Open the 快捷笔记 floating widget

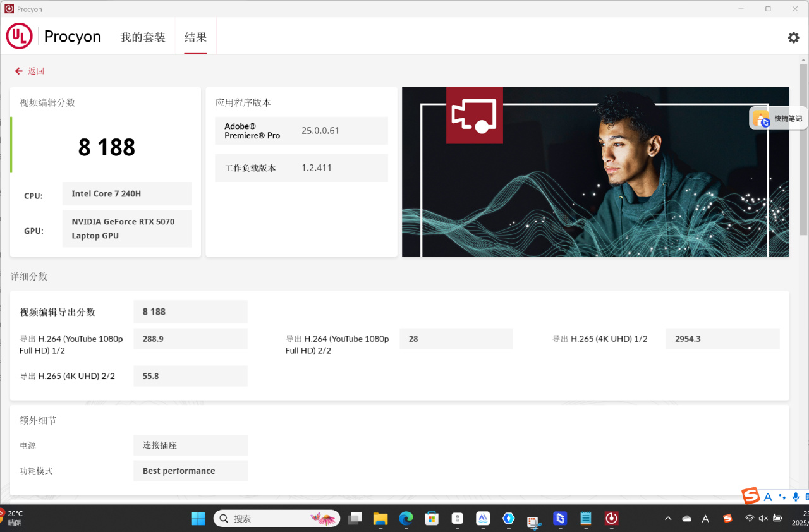point(779,118)
